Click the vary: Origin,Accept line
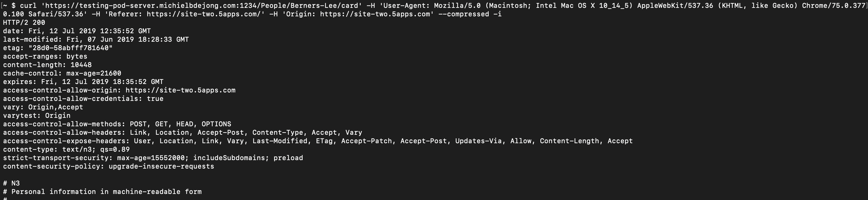This screenshot has width=868, height=200. click(43, 107)
